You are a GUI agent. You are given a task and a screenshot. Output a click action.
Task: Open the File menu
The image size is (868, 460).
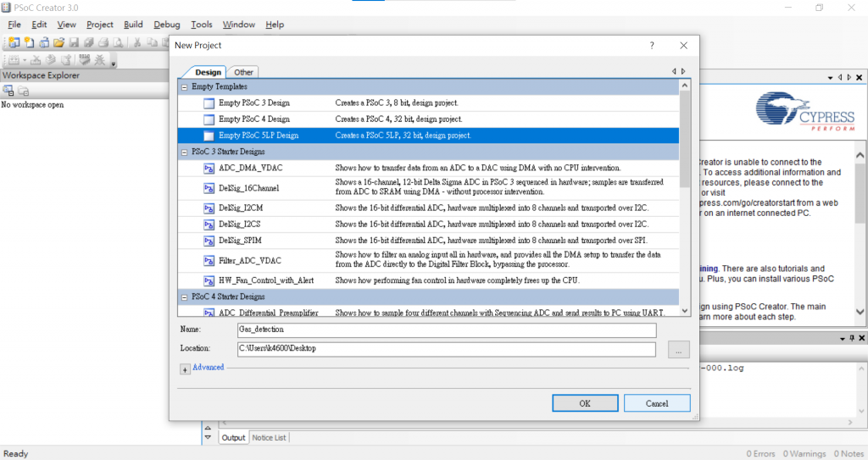click(x=14, y=25)
